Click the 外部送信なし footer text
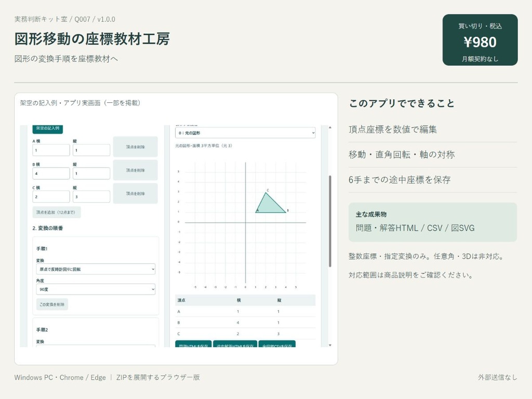Image resolution: width=532 pixels, height=399 pixels. [x=498, y=377]
